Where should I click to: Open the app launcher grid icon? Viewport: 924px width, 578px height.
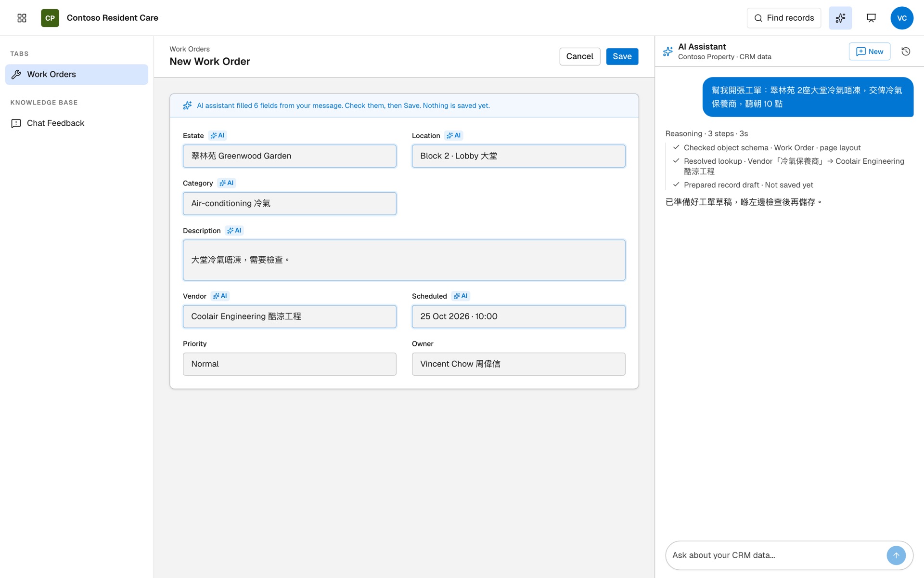point(22,18)
